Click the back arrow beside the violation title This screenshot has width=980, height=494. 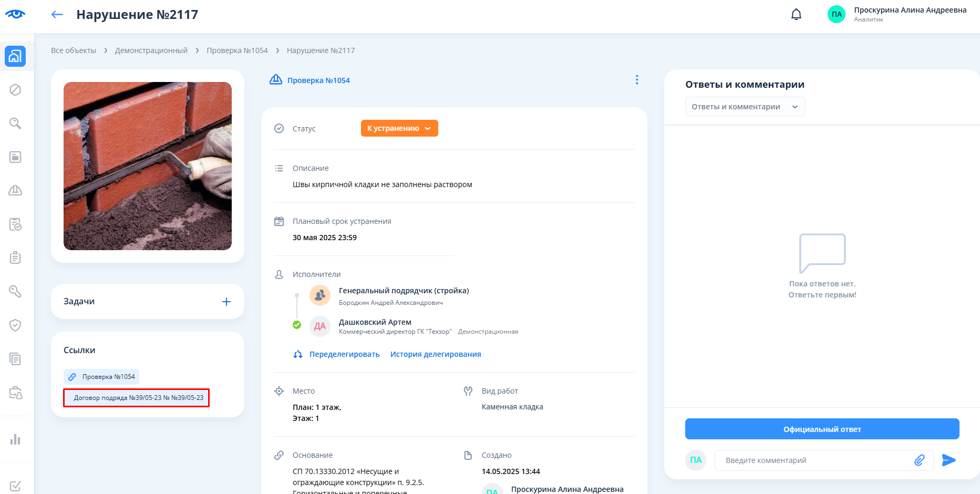tap(57, 15)
